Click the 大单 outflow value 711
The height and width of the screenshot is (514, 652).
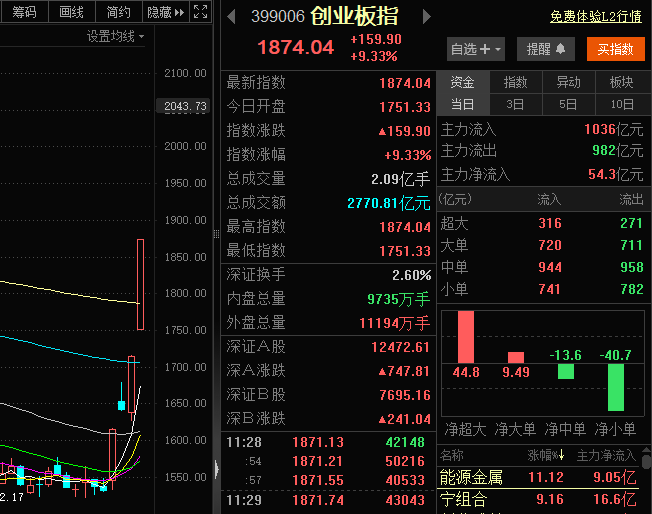coord(632,245)
